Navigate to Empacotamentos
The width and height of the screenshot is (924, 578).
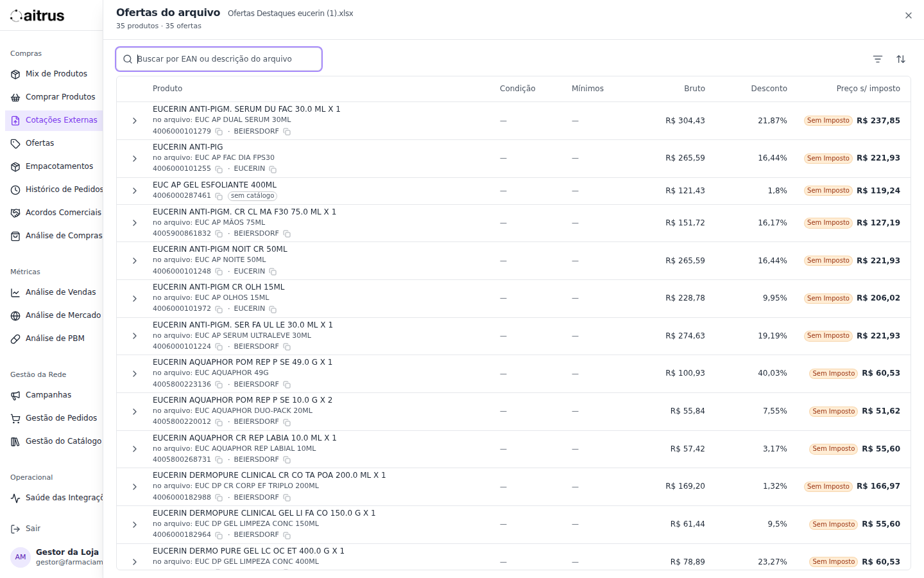[54, 166]
